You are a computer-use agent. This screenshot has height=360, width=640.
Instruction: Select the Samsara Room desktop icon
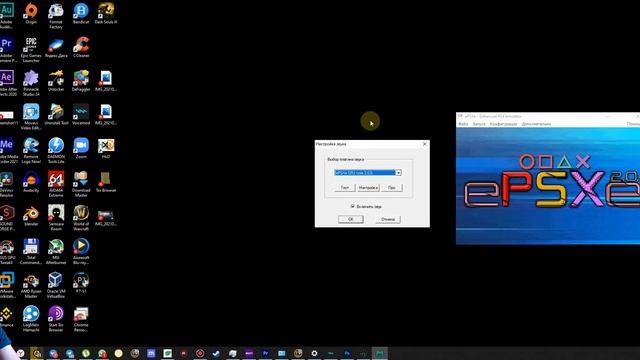(56, 218)
